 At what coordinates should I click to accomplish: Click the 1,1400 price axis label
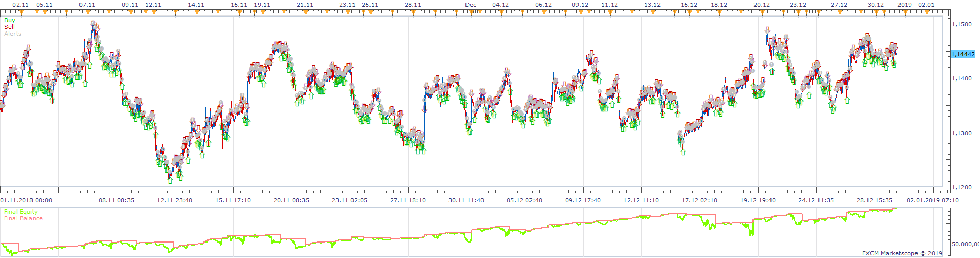click(x=961, y=78)
